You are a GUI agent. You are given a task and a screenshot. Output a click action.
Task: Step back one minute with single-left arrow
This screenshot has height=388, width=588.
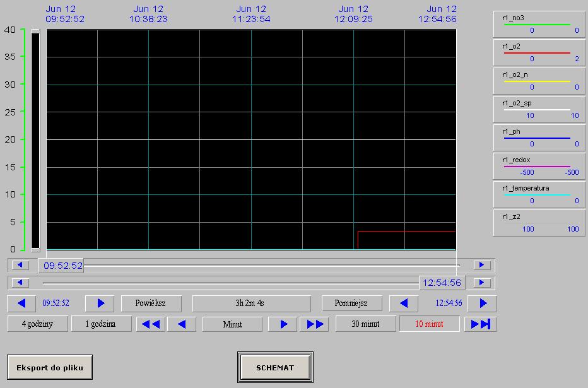click(182, 324)
